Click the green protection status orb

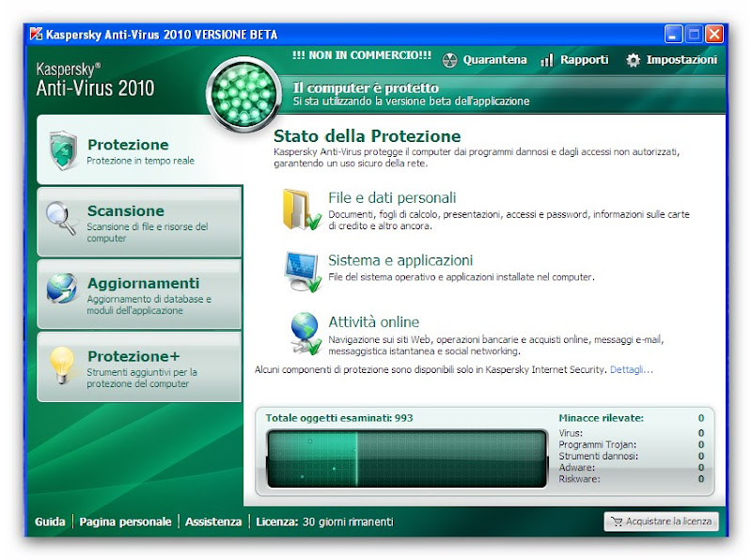pos(243,94)
